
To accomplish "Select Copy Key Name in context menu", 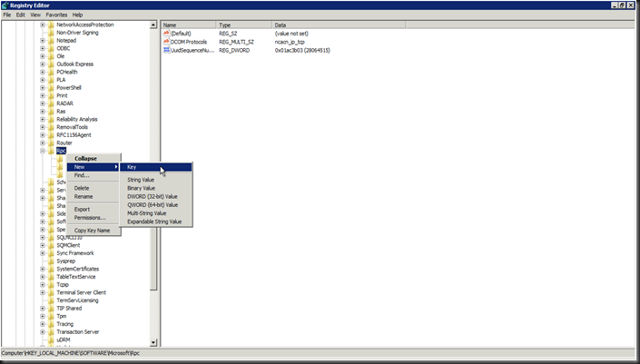I will pyautogui.click(x=94, y=231).
